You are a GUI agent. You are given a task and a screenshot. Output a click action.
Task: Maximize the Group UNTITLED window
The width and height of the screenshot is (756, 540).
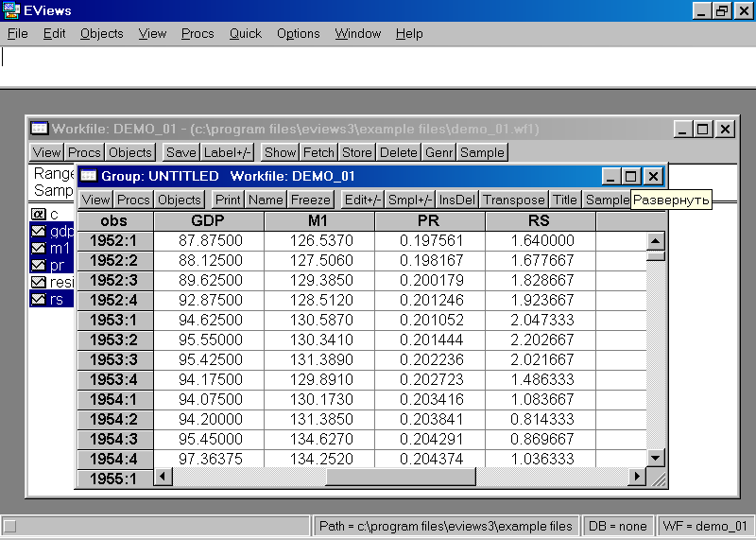pos(631,176)
